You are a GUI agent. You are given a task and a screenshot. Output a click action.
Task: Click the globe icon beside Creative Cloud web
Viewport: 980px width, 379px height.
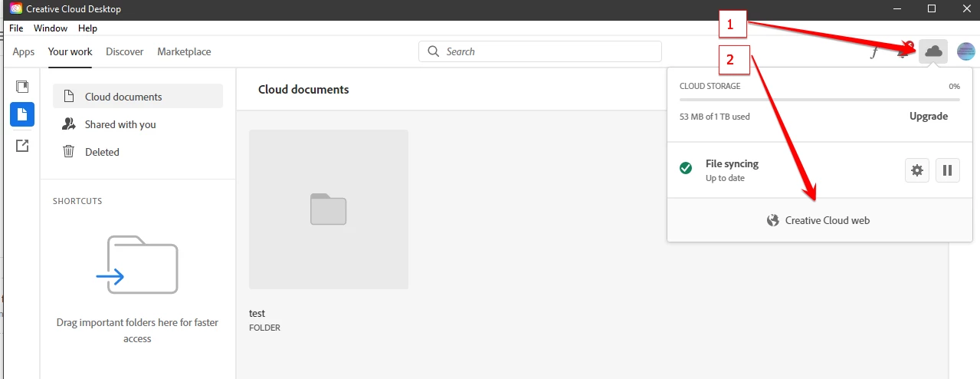click(x=773, y=220)
